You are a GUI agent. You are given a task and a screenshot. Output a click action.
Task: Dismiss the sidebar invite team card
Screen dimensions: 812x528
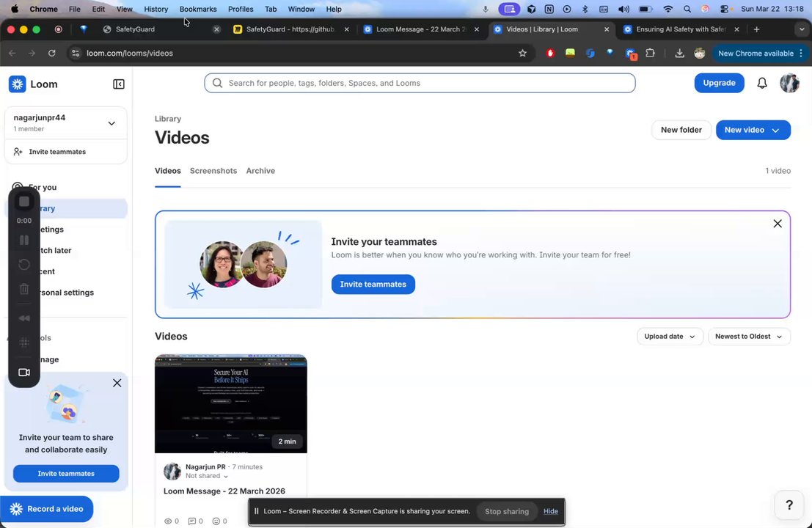pos(117,383)
